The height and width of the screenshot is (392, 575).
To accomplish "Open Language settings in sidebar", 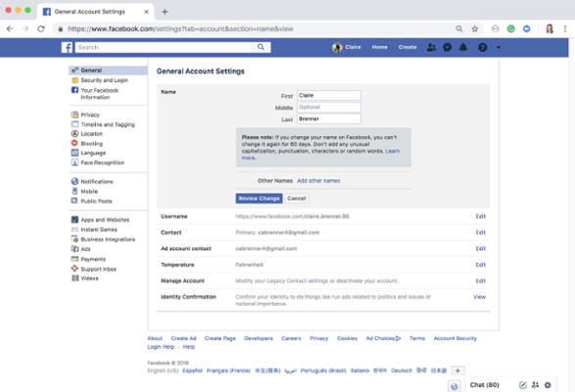I will pos(93,153).
